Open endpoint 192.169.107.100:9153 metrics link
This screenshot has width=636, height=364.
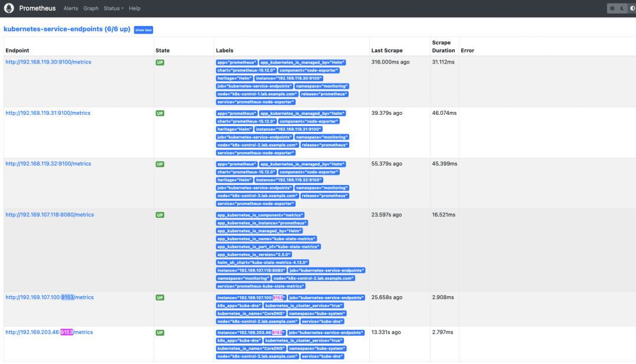click(x=49, y=297)
